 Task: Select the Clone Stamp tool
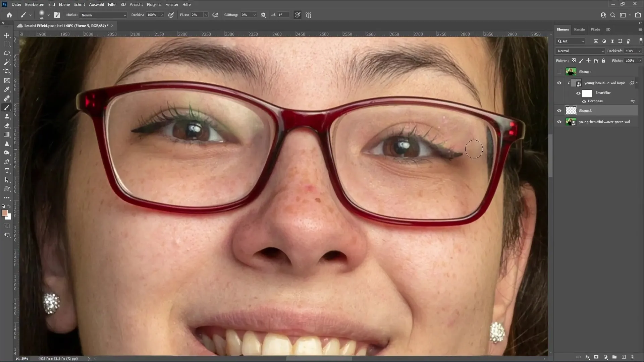[7, 117]
